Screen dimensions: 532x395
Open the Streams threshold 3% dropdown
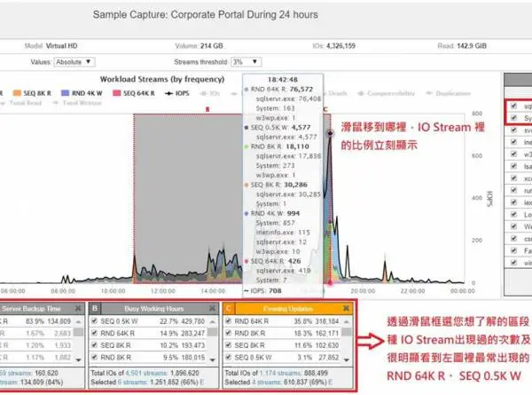point(246,62)
